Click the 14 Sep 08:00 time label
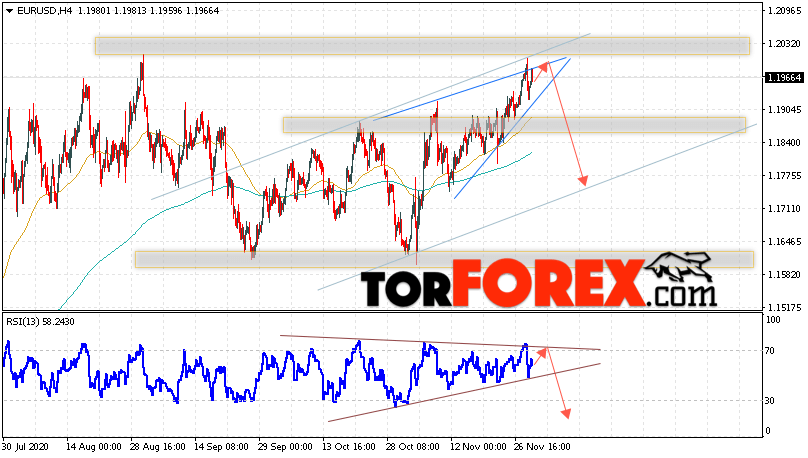 222,446
